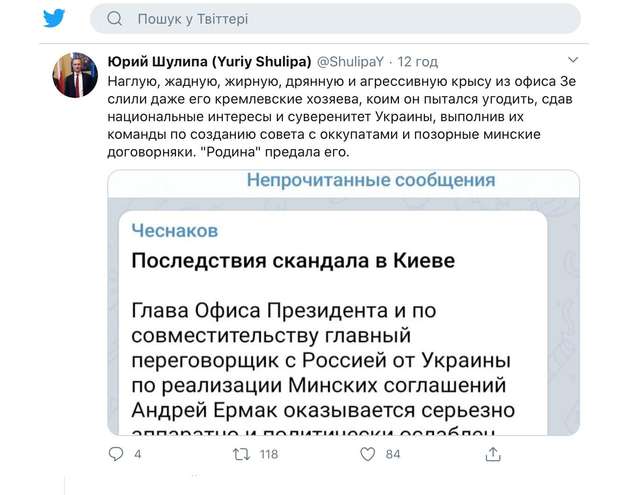640x495 pixels.
Task: Open Юрий Шулипа's profile avatar
Action: 74,75
